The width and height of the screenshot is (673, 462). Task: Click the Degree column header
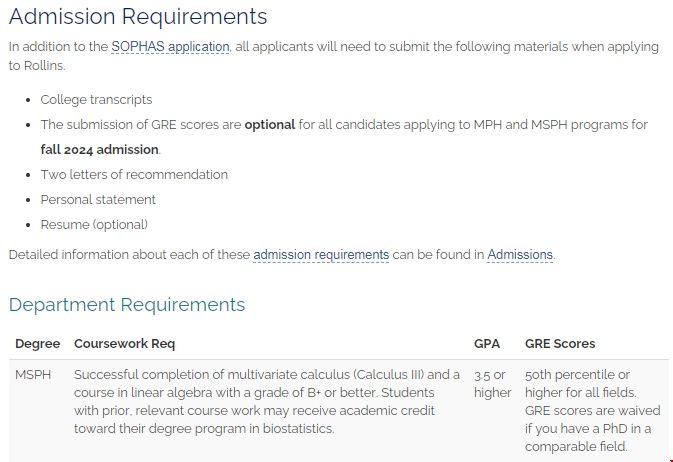pos(37,344)
